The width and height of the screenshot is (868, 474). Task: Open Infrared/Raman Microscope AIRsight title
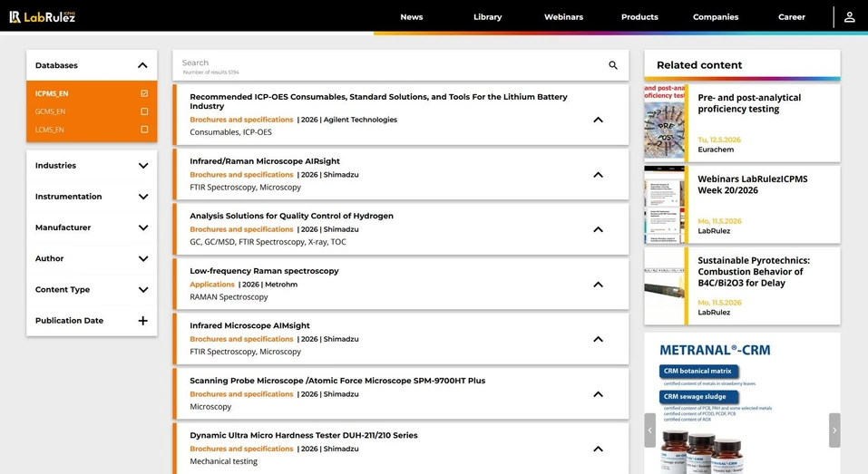(265, 161)
